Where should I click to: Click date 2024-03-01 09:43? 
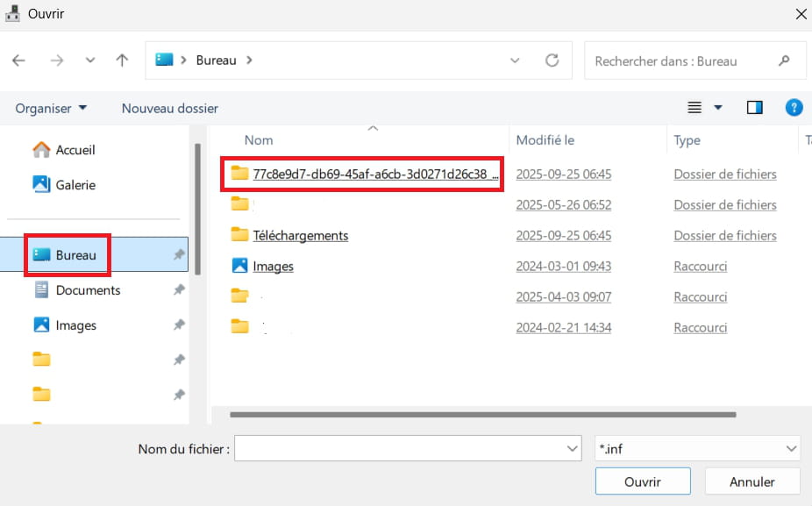[x=564, y=267]
